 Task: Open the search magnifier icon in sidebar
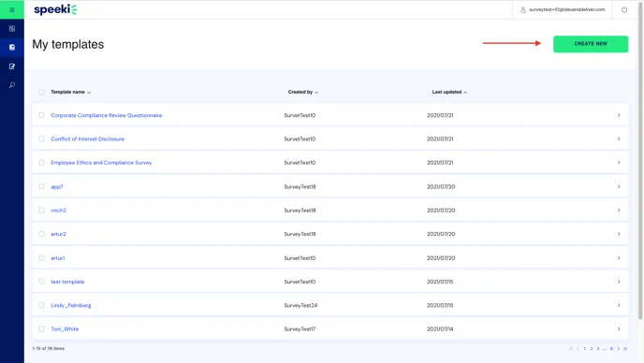click(x=12, y=85)
